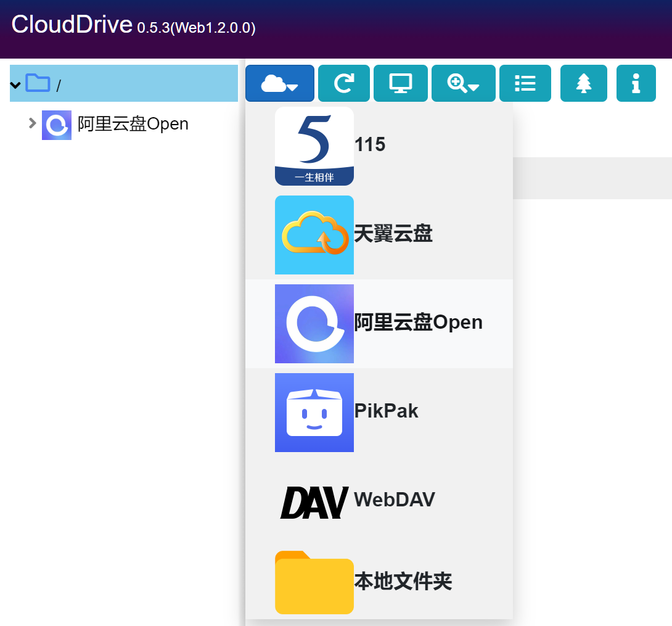This screenshot has width=672, height=626.
Task: Select the 天翼云盘 cloud icon
Action: (x=314, y=235)
